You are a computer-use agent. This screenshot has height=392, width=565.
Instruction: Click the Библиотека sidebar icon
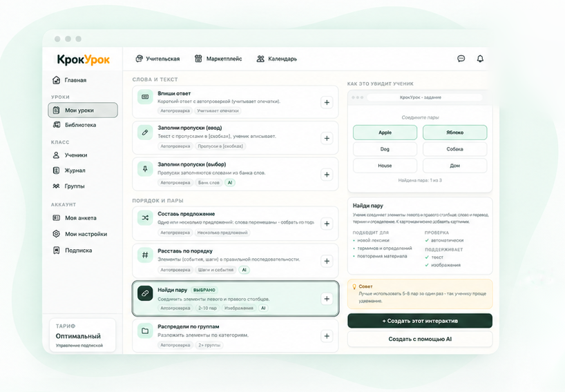57,125
